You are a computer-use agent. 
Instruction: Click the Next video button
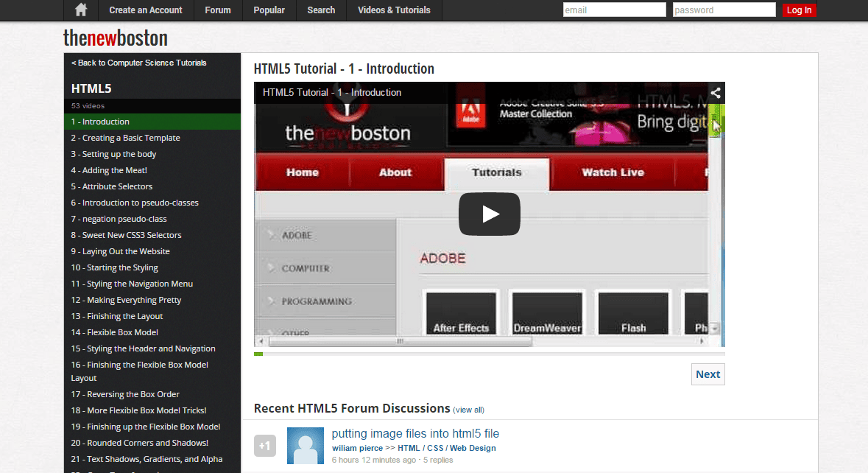tap(708, 374)
